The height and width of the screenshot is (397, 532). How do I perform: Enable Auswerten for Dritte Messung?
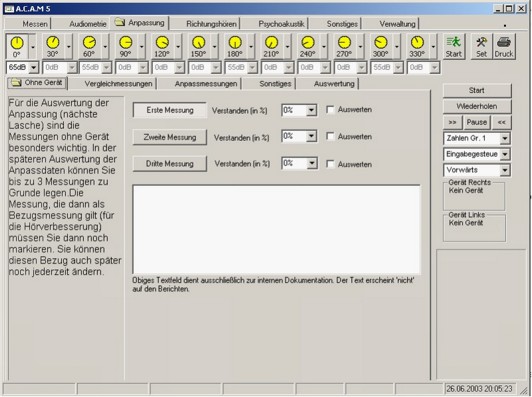(330, 164)
